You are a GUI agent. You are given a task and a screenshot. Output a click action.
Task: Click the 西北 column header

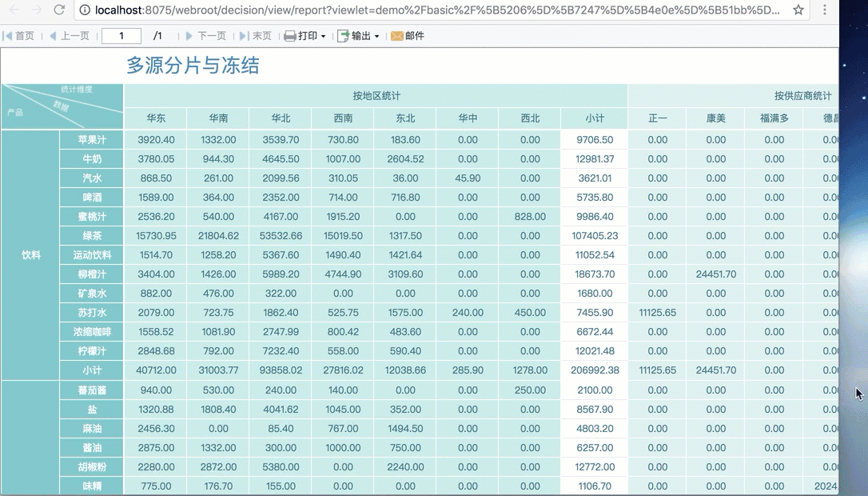(x=530, y=118)
